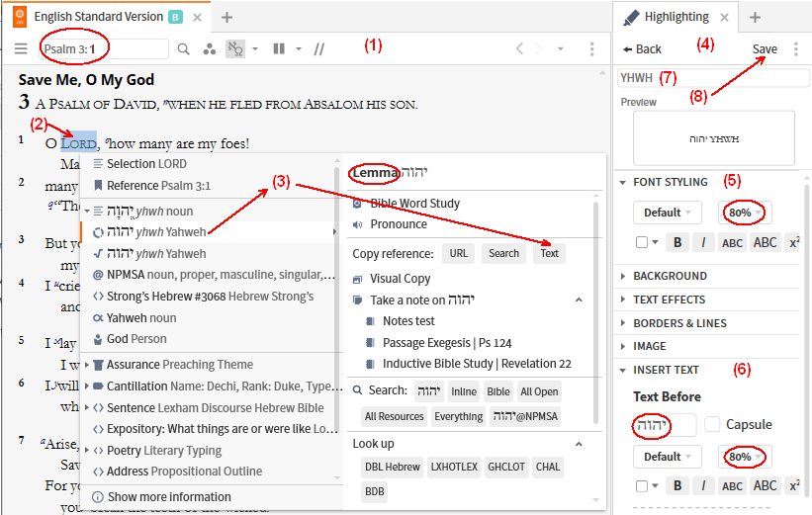Look up in BDB
812x515 pixels.
pos(375,491)
